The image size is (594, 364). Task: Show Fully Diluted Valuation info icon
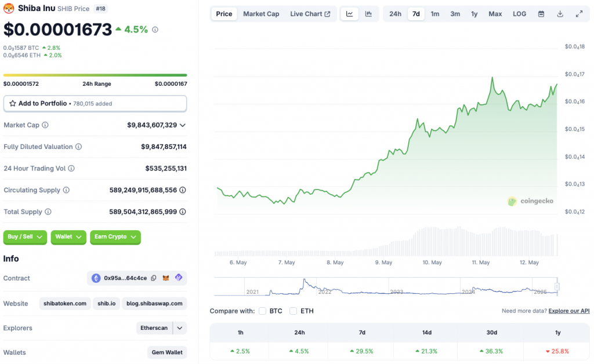tap(78, 147)
